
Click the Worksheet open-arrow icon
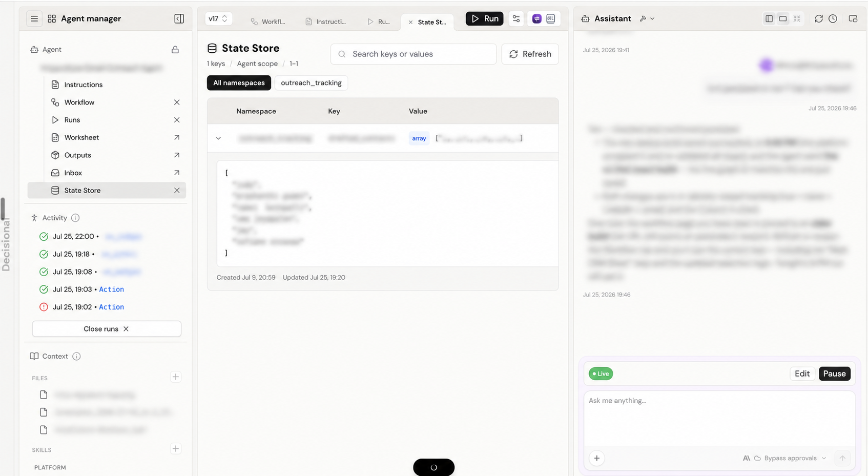pyautogui.click(x=177, y=137)
